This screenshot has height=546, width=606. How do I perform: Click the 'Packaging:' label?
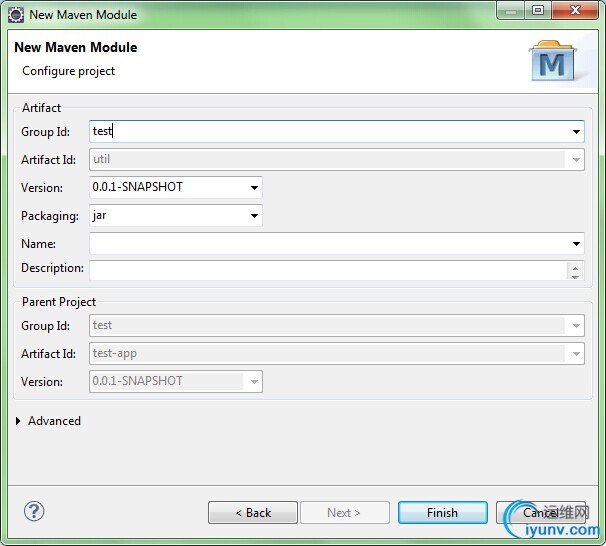50,216
